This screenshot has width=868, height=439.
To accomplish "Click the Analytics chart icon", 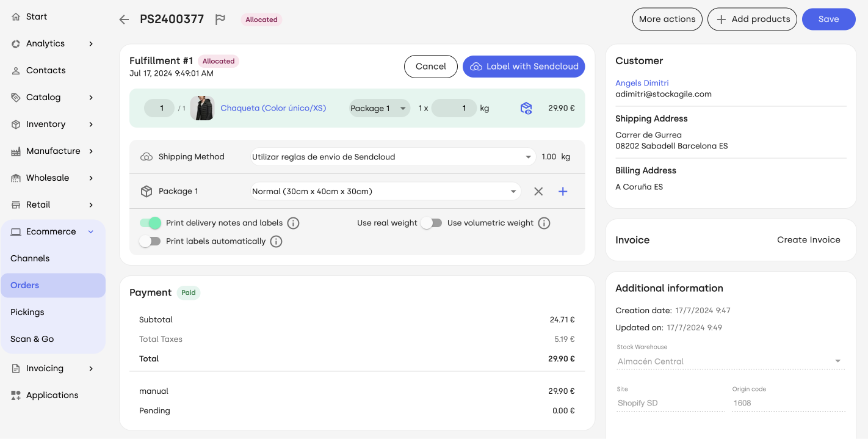I will pos(16,43).
